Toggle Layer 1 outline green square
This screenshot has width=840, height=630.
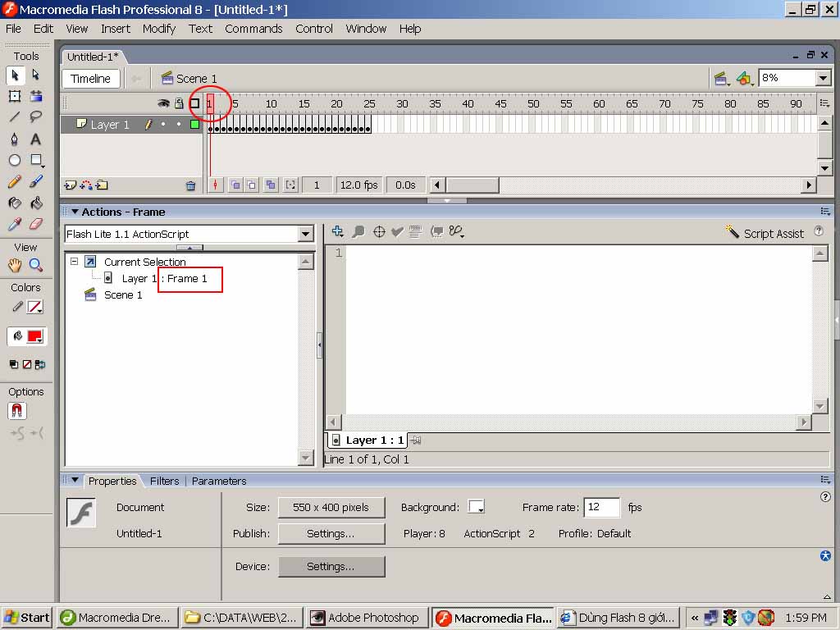tap(195, 125)
